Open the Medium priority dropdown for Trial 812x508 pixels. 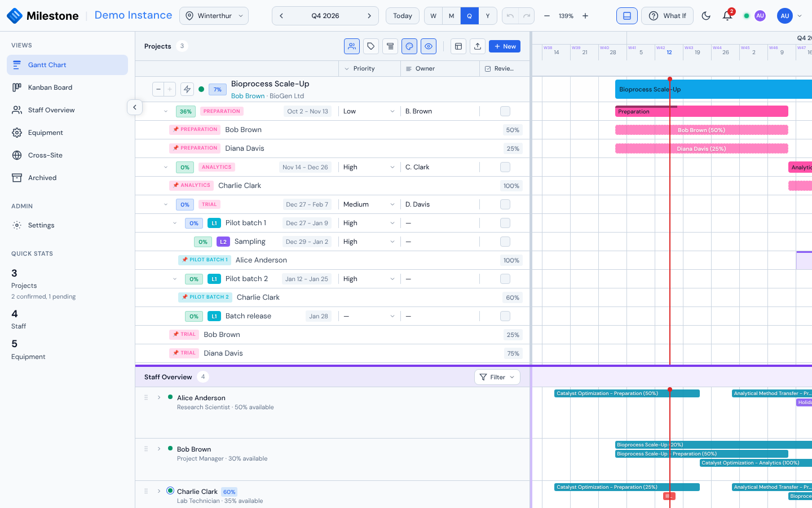[x=369, y=204]
